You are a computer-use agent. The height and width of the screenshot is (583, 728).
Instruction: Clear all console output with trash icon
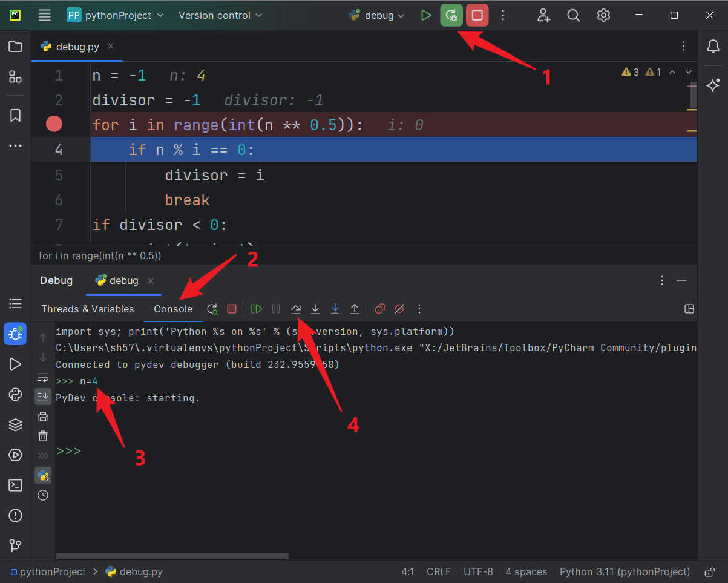coord(43,436)
